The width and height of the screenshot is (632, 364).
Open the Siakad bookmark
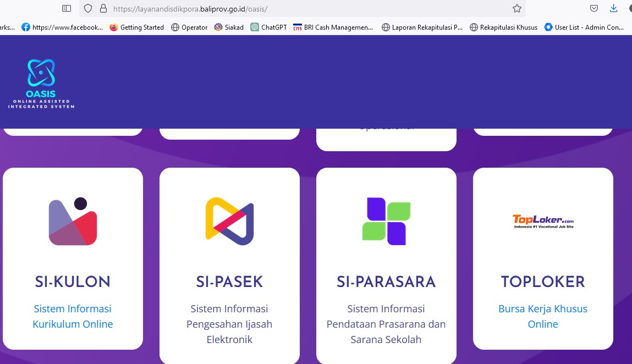(229, 27)
